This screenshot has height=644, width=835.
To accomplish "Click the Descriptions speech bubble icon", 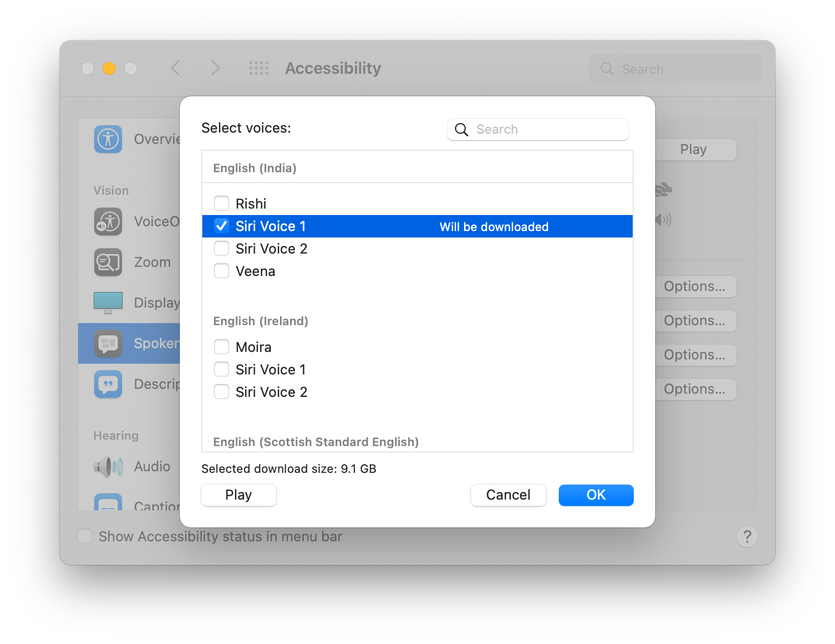I will [x=108, y=384].
